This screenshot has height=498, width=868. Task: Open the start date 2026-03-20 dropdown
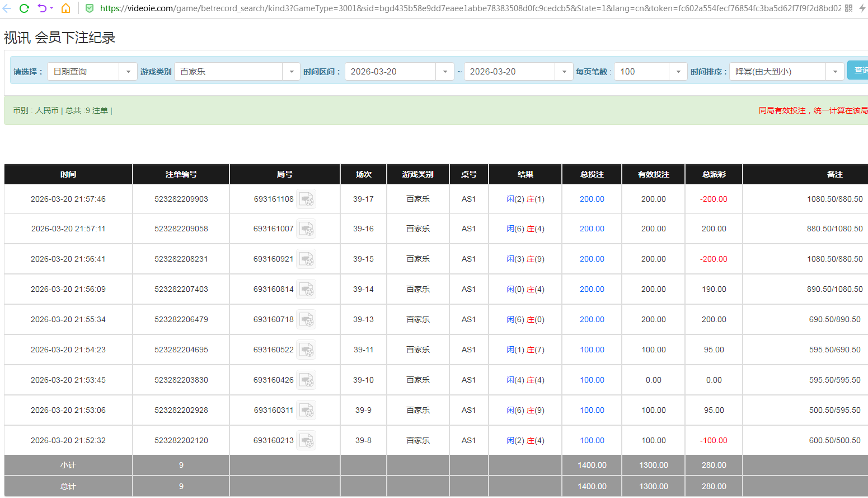point(444,72)
